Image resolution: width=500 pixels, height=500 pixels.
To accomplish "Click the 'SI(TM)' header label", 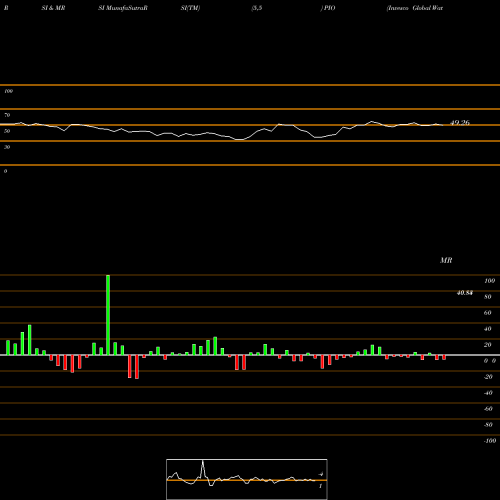I will [x=190, y=8].
